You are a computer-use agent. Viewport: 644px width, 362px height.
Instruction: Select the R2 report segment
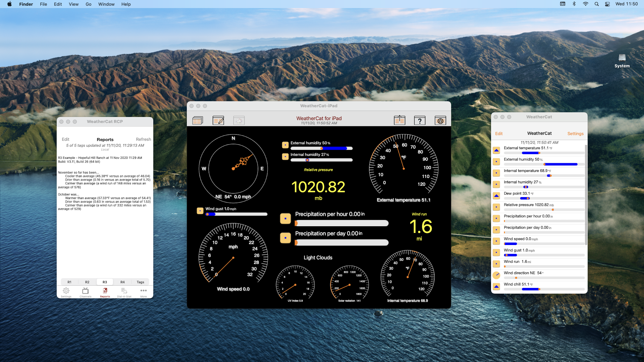[87, 282]
